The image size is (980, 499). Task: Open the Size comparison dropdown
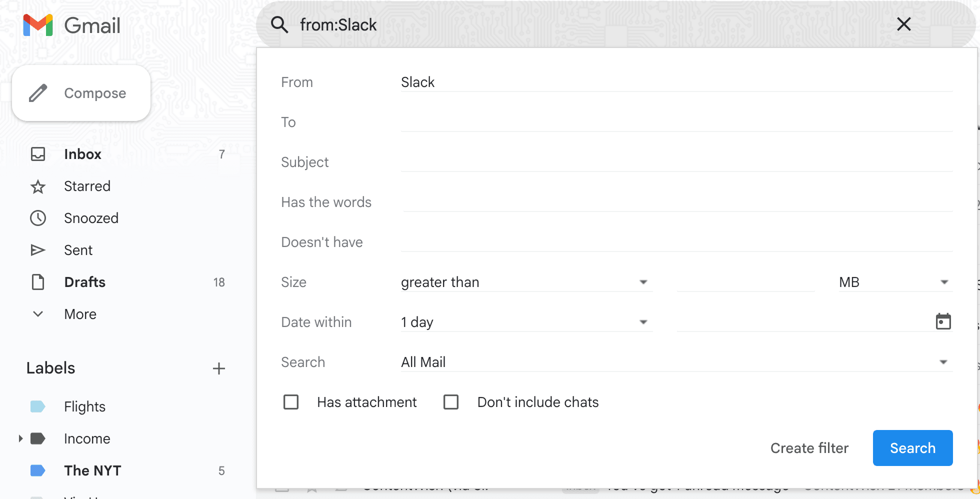tap(644, 281)
